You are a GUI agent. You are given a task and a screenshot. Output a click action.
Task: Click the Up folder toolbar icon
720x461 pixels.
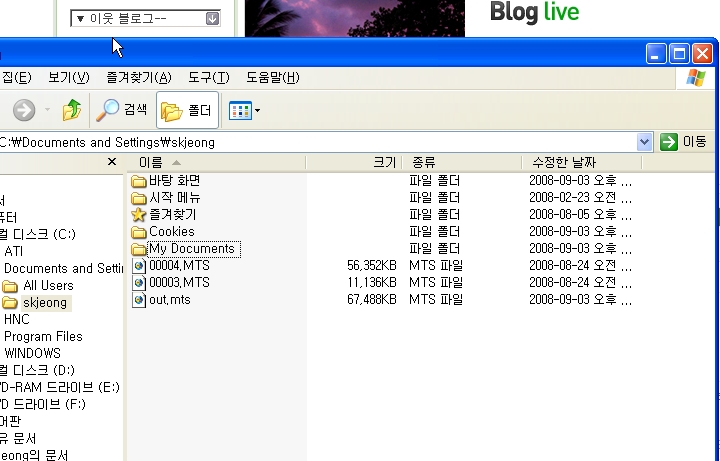pyautogui.click(x=72, y=110)
